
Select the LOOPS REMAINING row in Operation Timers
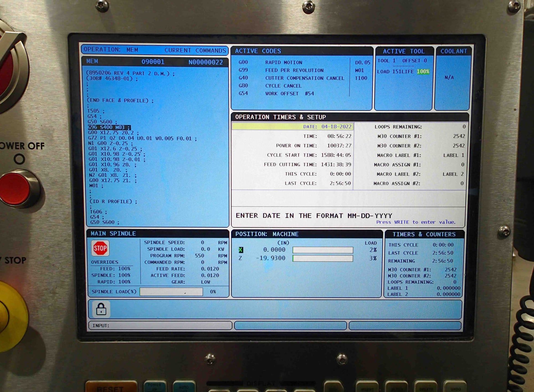[420, 127]
